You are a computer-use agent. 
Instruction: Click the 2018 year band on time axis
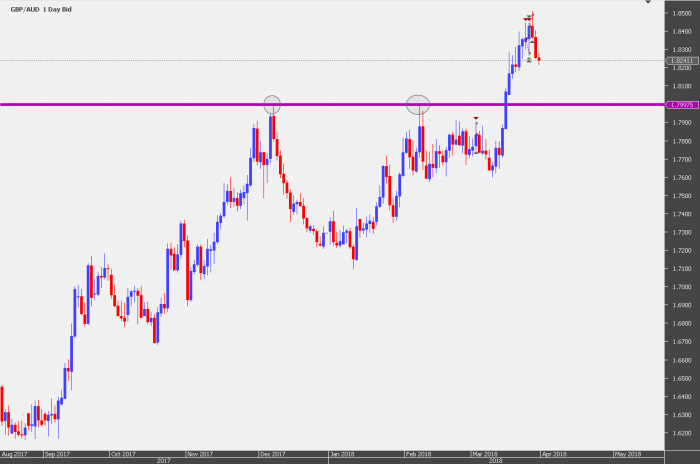point(496,461)
